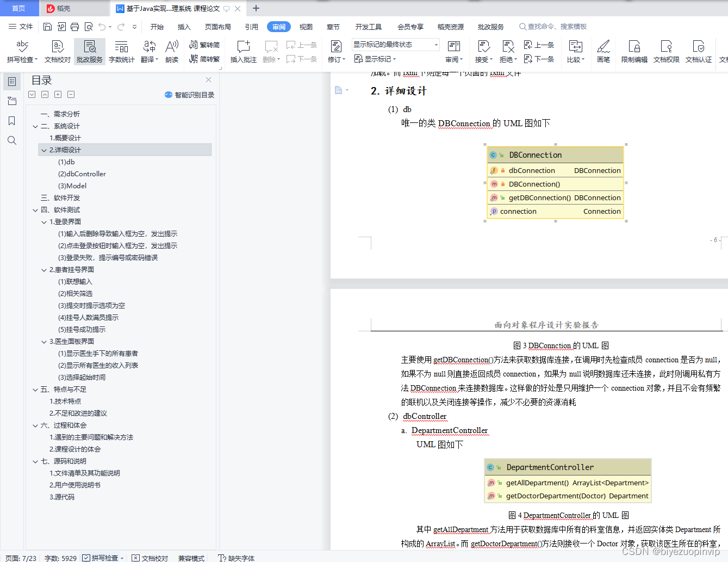
Task: Open a new document tab with plus button
Action: [x=256, y=8]
